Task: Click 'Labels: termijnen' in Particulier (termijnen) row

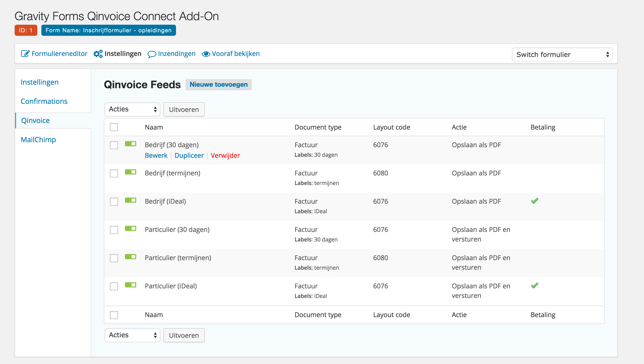Action: [317, 268]
